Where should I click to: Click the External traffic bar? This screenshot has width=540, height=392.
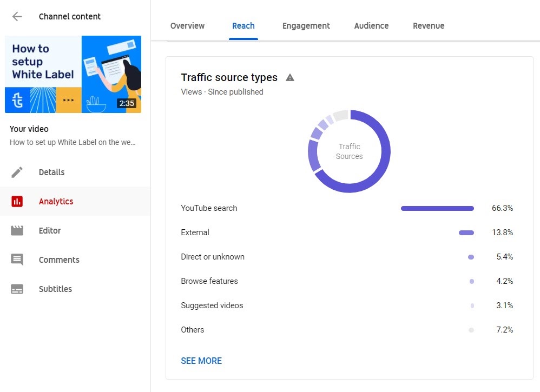point(466,232)
